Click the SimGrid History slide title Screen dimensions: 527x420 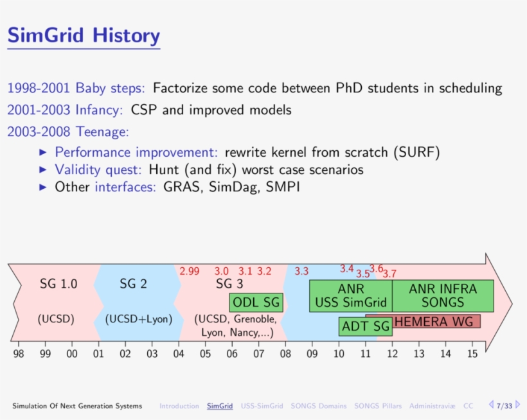[84, 35]
